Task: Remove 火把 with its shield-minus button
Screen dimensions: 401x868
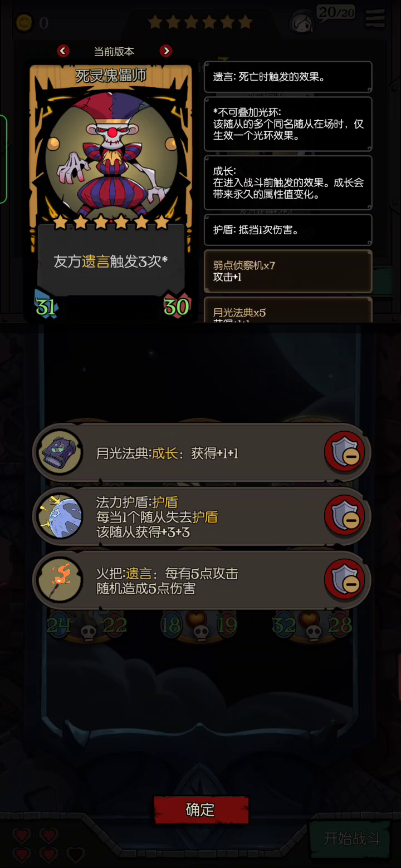Action: coord(345,579)
